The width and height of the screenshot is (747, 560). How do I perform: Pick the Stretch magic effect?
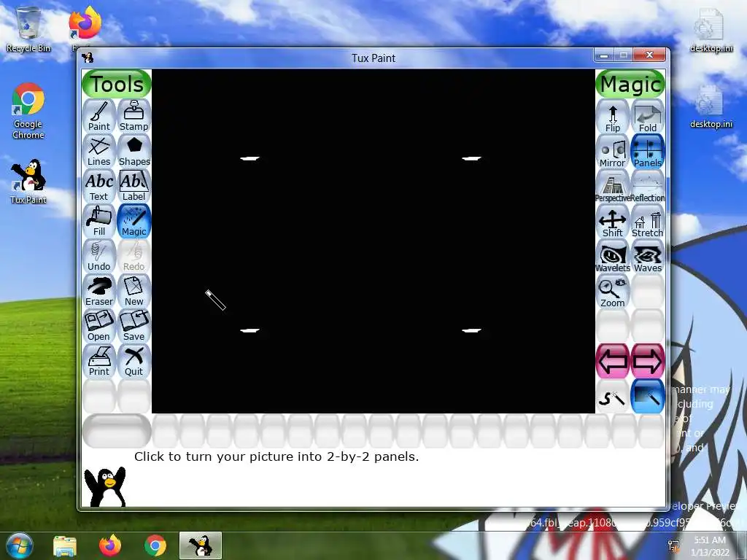[x=648, y=222]
